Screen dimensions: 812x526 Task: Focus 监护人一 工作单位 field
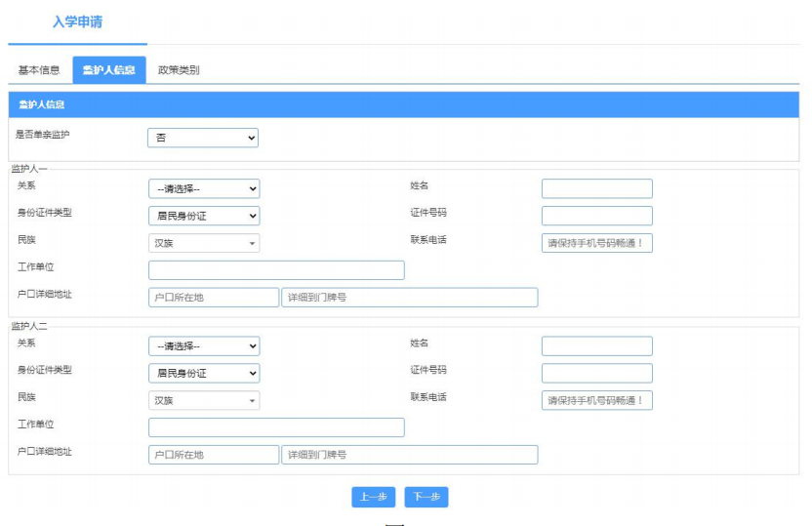[x=276, y=270]
